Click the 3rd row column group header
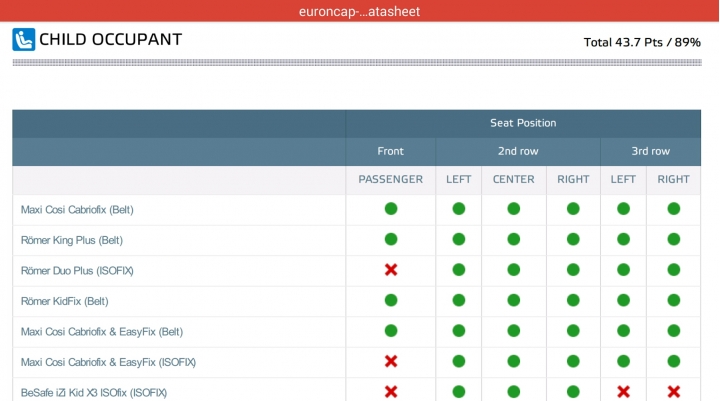The width and height of the screenshot is (720, 401). pyautogui.click(x=651, y=151)
